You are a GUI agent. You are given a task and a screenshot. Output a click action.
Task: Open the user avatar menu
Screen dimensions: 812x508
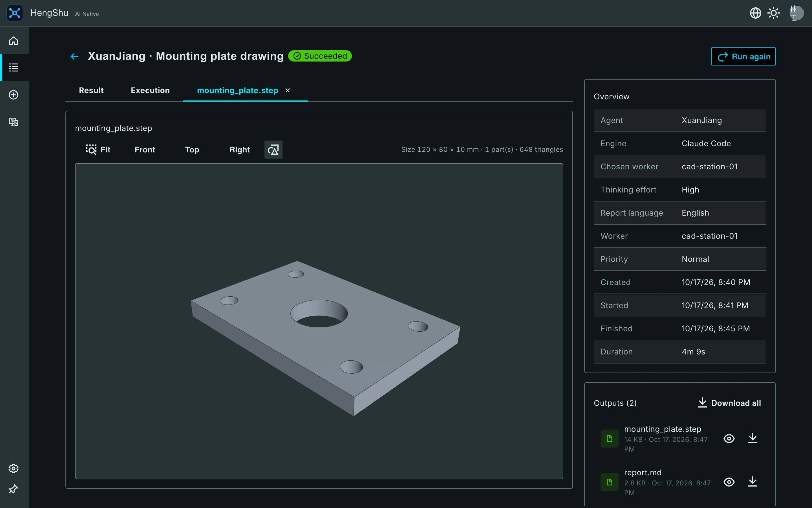point(796,13)
